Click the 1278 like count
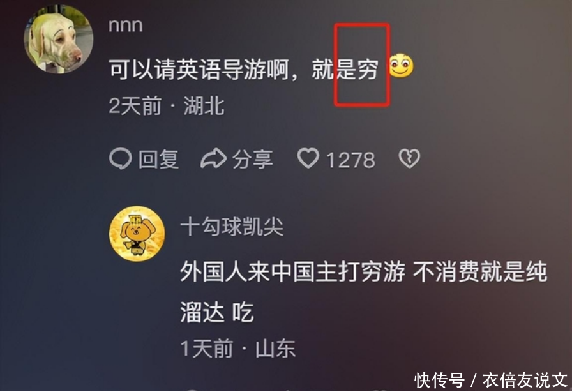Screen dimensions: 572x392 350,160
